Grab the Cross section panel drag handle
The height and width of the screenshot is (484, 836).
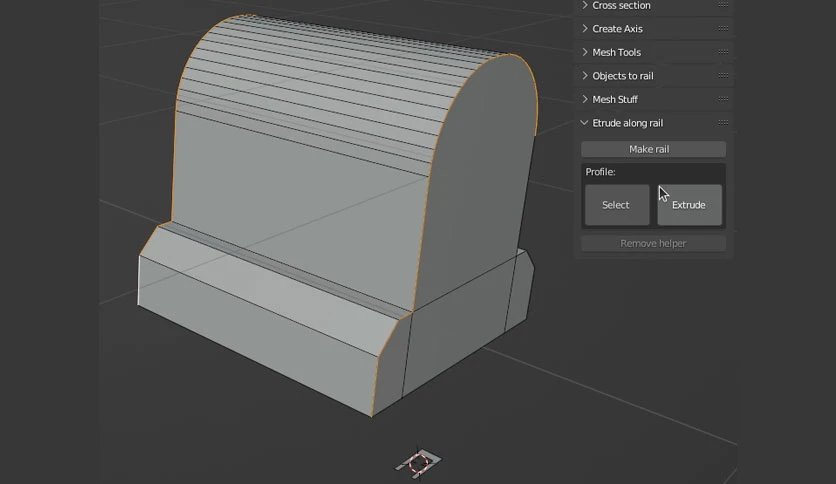tap(723, 5)
